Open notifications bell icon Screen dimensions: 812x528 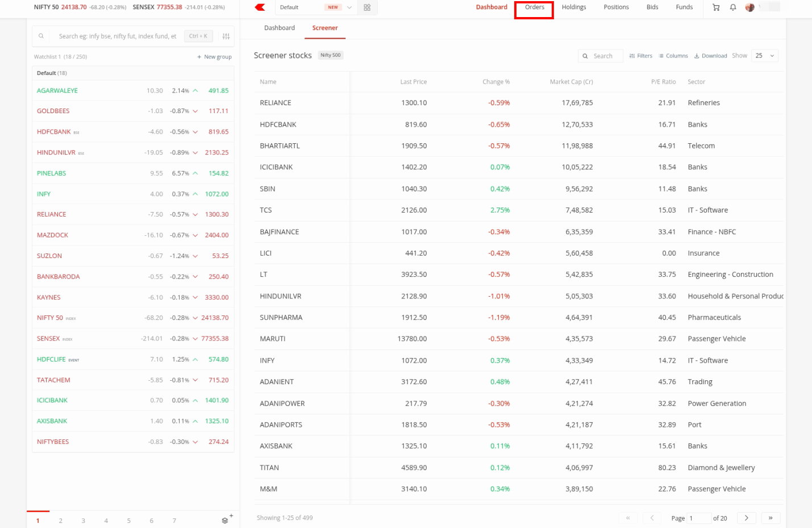733,7
